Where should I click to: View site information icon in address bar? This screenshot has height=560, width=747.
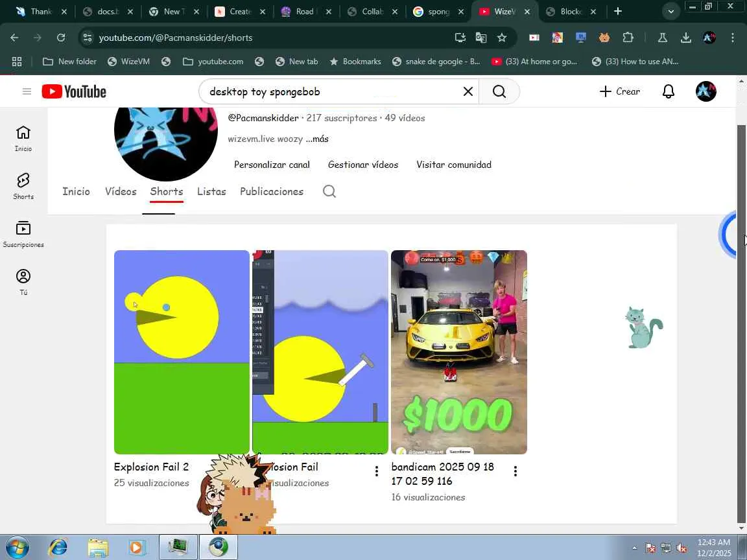87,38
